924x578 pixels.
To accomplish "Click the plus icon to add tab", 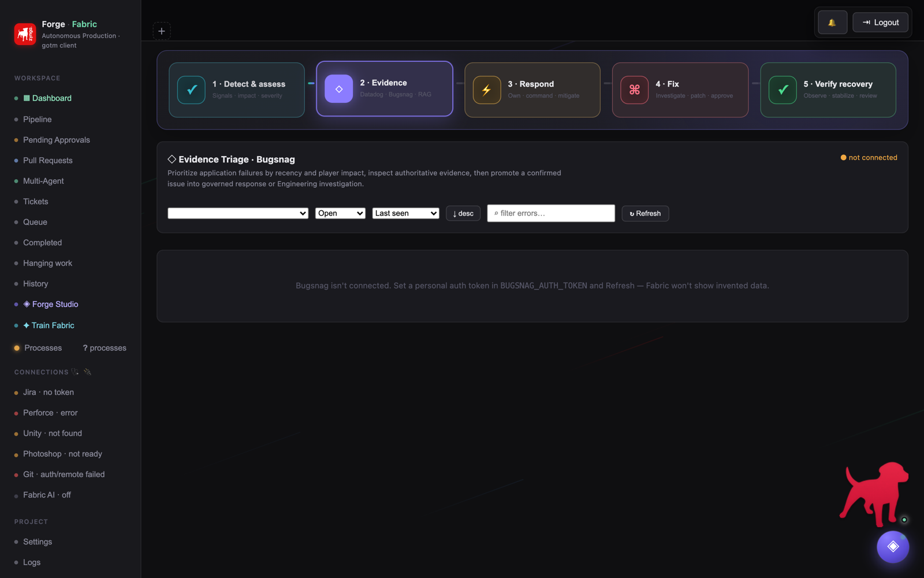I will click(162, 31).
